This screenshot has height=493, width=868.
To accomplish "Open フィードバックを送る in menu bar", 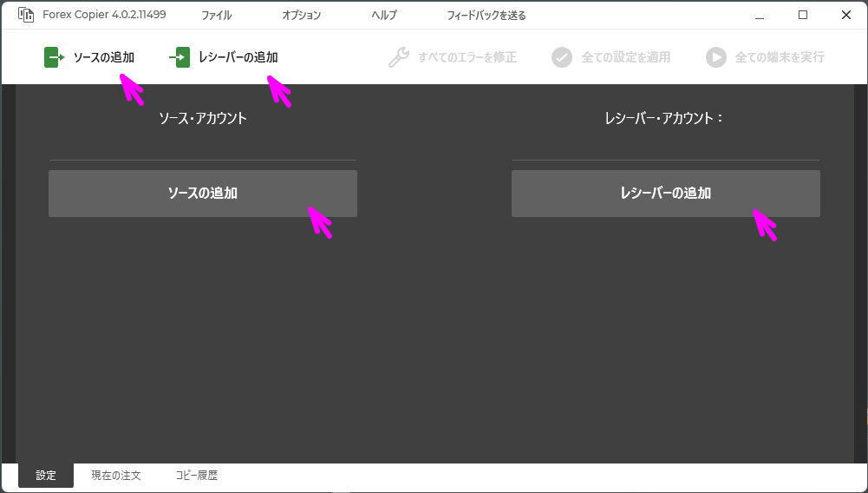I will click(x=486, y=16).
